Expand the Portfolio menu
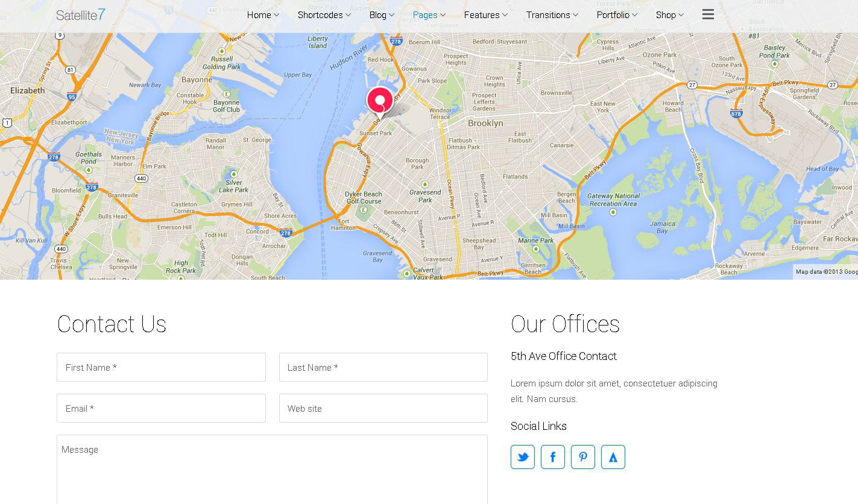Image resolution: width=858 pixels, height=504 pixels. (x=617, y=15)
